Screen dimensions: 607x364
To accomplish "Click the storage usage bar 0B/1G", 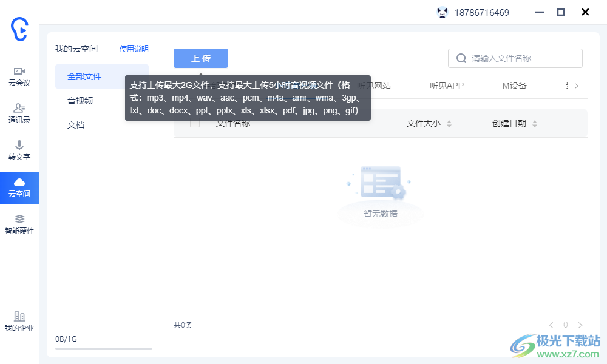I will point(104,348).
